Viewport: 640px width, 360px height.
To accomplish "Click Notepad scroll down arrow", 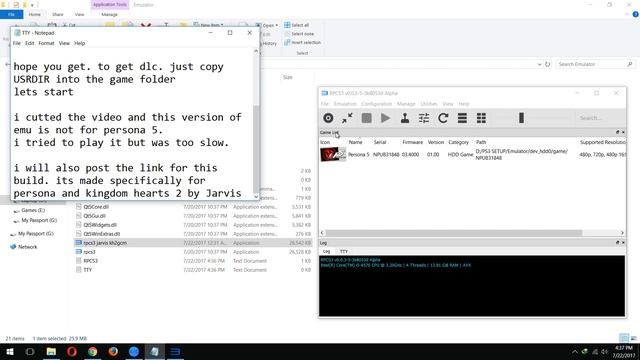I will click(x=256, y=196).
